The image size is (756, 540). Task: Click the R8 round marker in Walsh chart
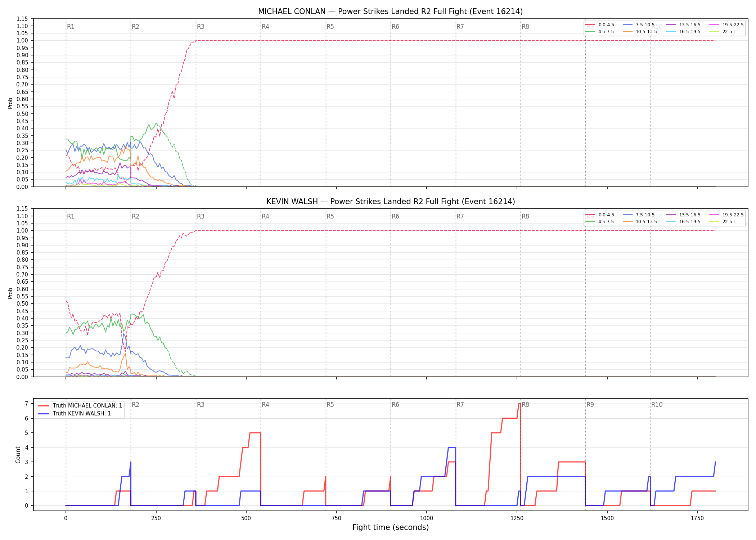(x=525, y=216)
